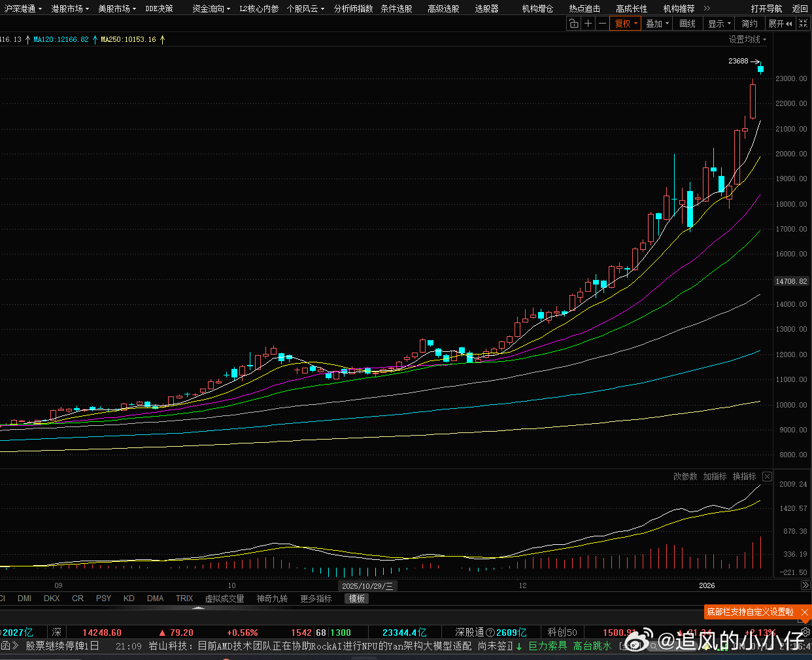Open the L2核心内参 menu
The height and width of the screenshot is (660, 812).
point(259,9)
